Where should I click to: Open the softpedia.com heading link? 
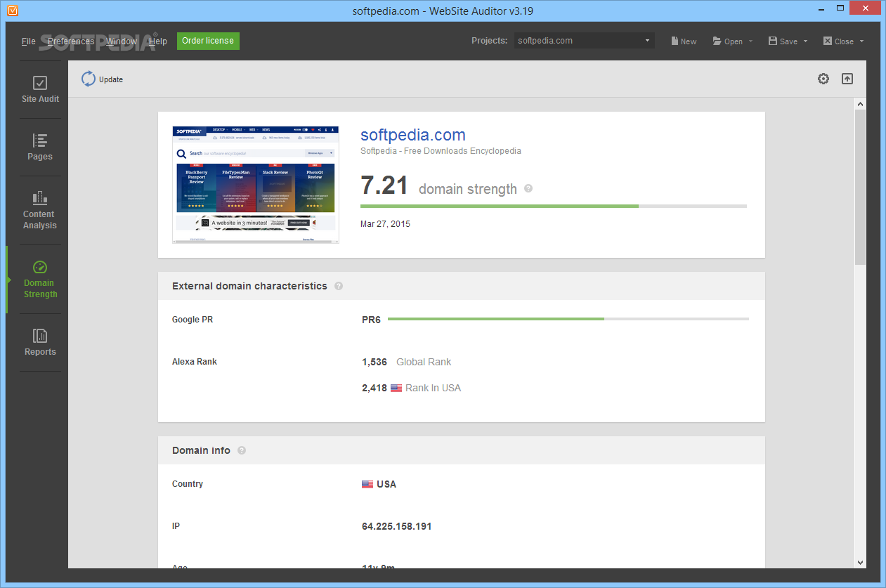click(x=413, y=135)
